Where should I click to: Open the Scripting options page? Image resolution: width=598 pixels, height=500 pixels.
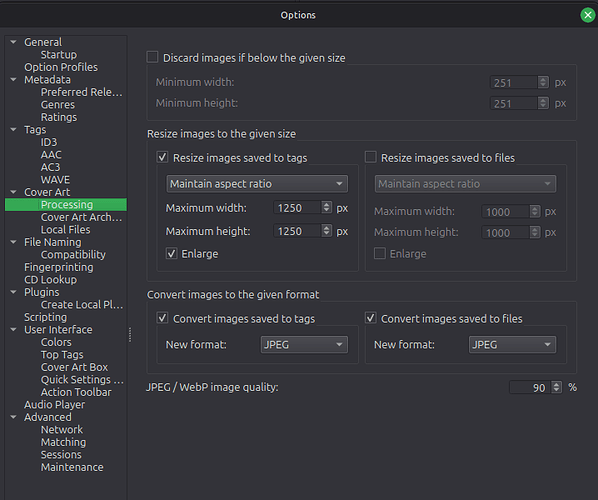tap(45, 317)
